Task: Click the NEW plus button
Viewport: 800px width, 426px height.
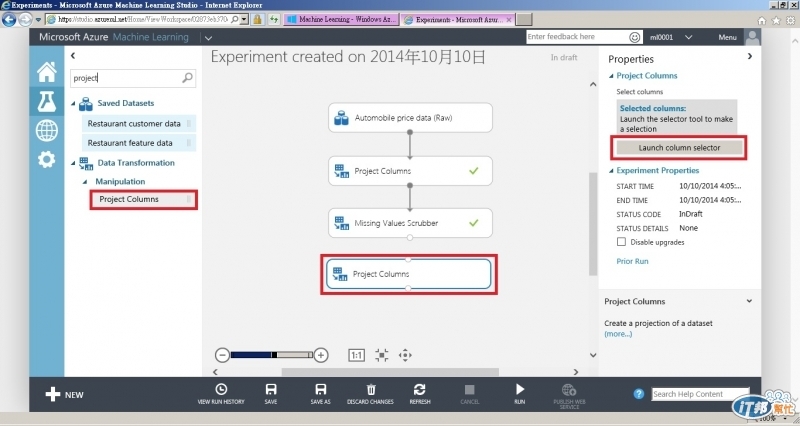Action: pyautogui.click(x=64, y=394)
